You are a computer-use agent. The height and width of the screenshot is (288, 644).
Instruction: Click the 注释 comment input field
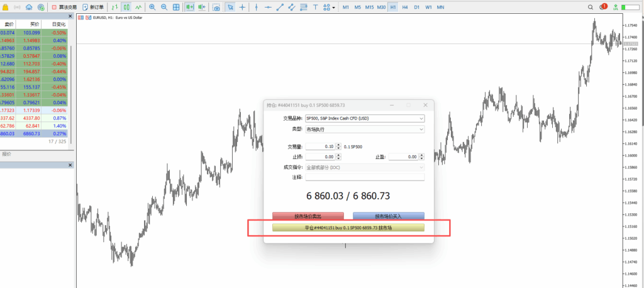pyautogui.click(x=365, y=177)
